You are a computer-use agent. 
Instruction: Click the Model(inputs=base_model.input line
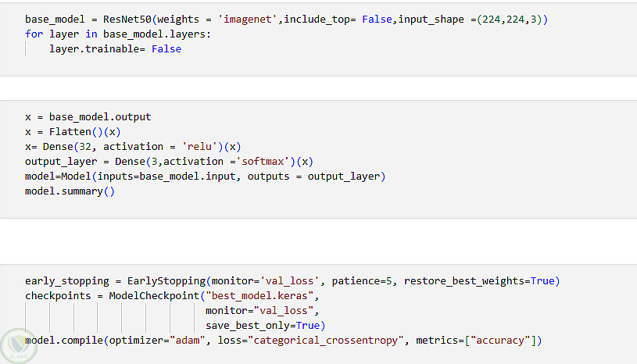205,177
